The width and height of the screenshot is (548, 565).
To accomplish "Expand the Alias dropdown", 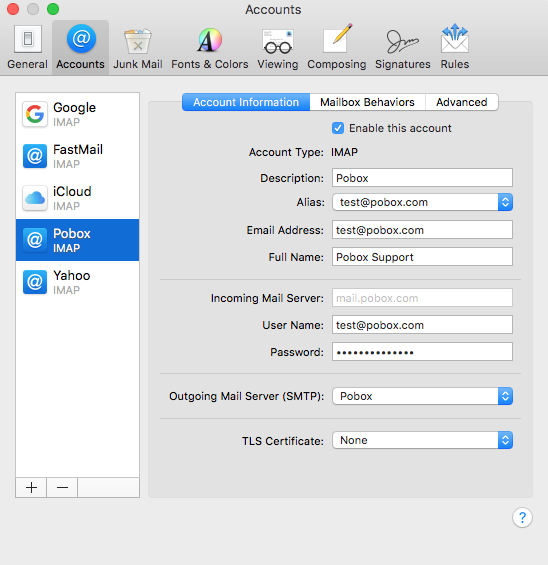I will tap(422, 202).
